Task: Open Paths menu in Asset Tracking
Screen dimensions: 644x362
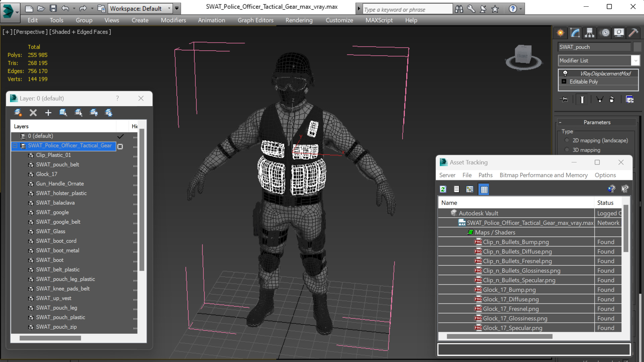Action: [485, 175]
